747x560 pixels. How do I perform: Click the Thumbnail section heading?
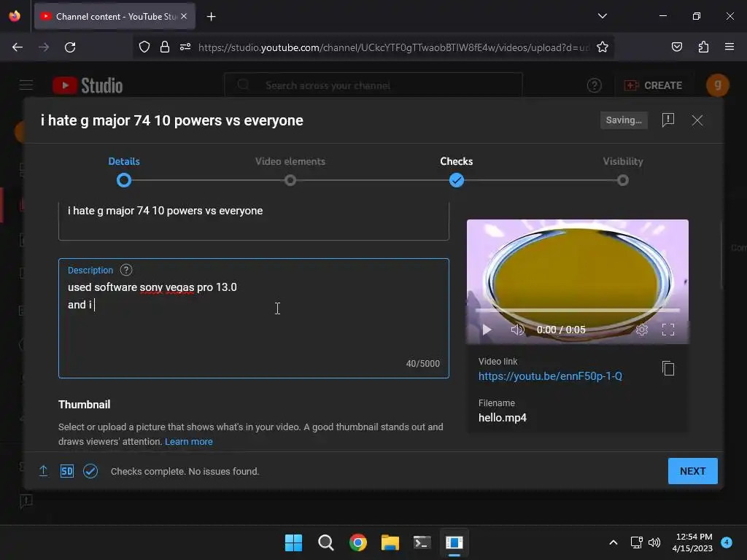tap(85, 404)
